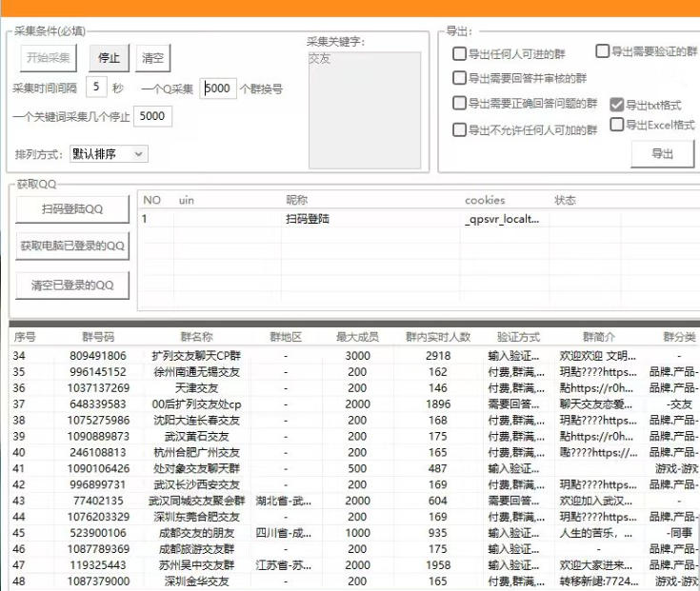Select group 武汉黄石交友
700x591 pixels.
[x=196, y=436]
